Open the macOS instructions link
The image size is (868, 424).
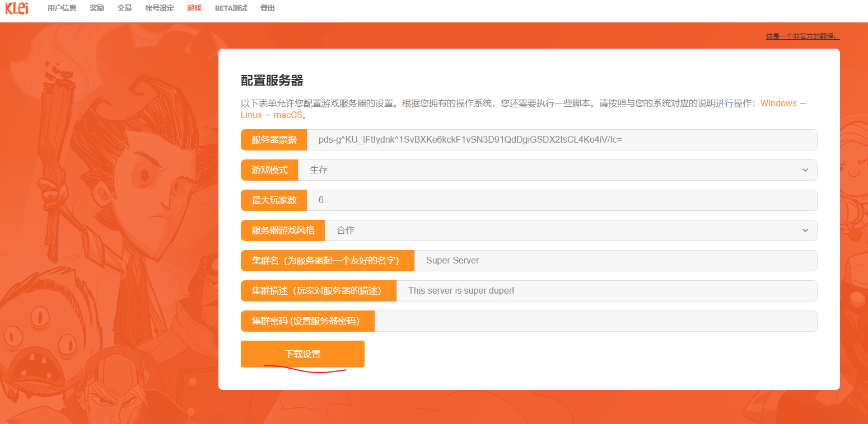point(288,115)
